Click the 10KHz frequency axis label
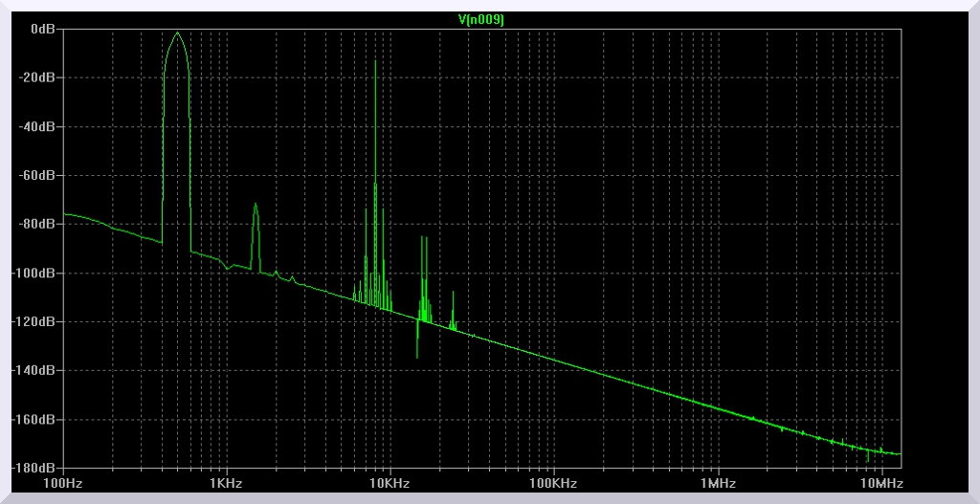The height and width of the screenshot is (504, 980). [x=390, y=484]
